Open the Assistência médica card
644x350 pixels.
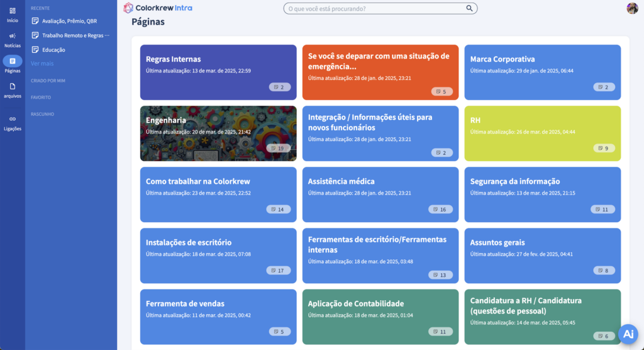pos(380,195)
